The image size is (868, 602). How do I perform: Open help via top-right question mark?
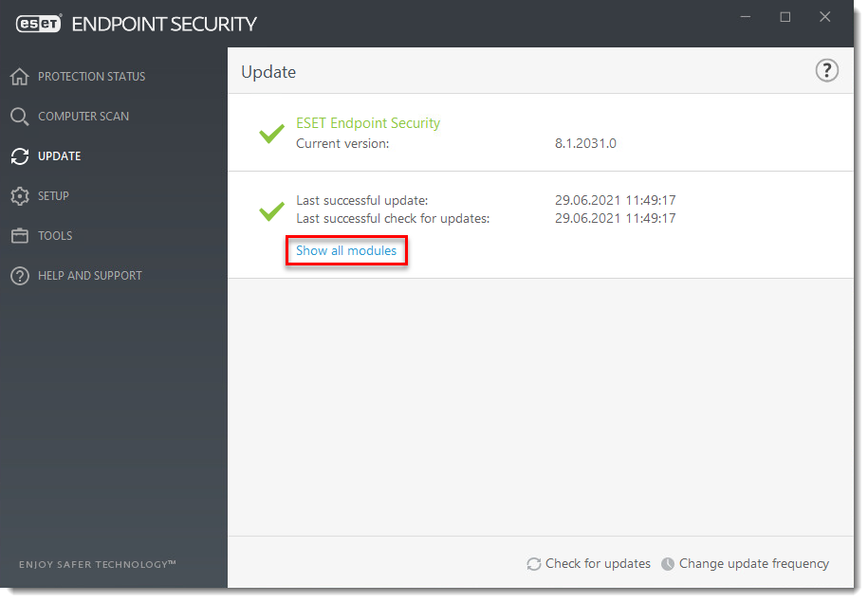tap(827, 71)
